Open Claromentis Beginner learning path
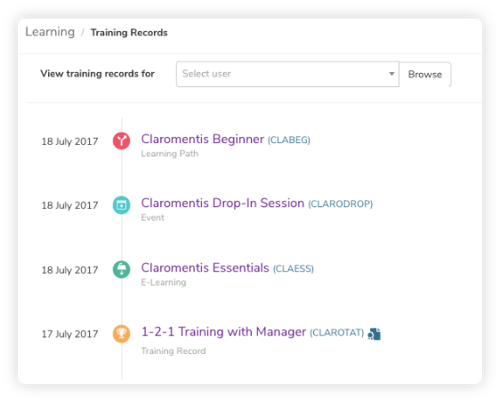The height and width of the screenshot is (402, 500). point(202,139)
